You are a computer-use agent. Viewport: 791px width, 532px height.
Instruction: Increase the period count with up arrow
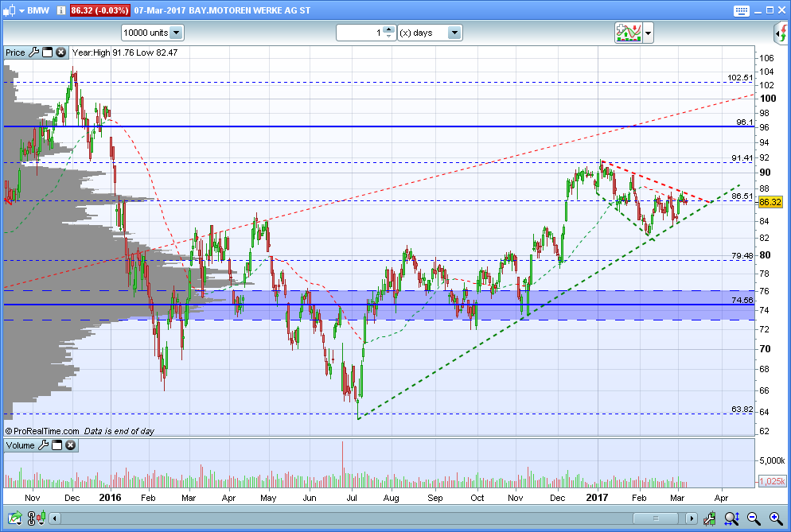[x=388, y=29]
